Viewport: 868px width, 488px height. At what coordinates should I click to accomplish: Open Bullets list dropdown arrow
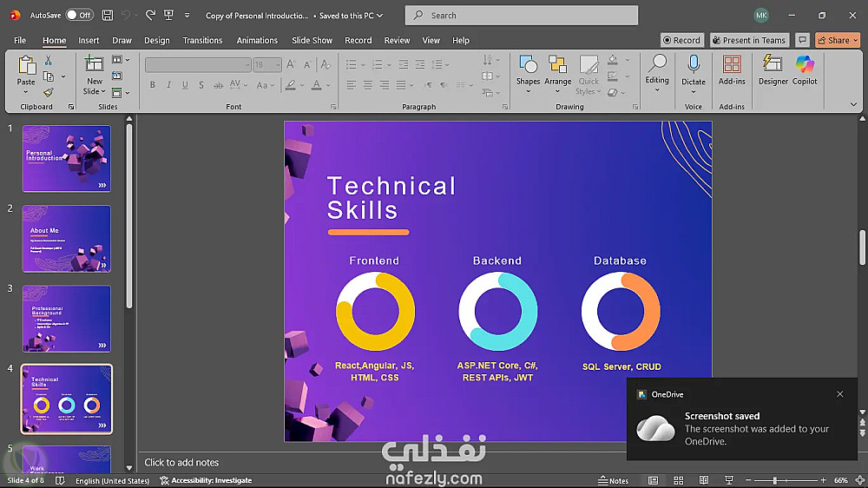pyautogui.click(x=363, y=65)
